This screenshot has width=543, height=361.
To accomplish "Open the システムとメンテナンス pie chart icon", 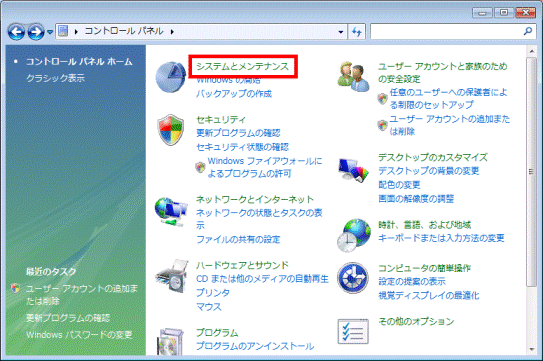I will (170, 77).
